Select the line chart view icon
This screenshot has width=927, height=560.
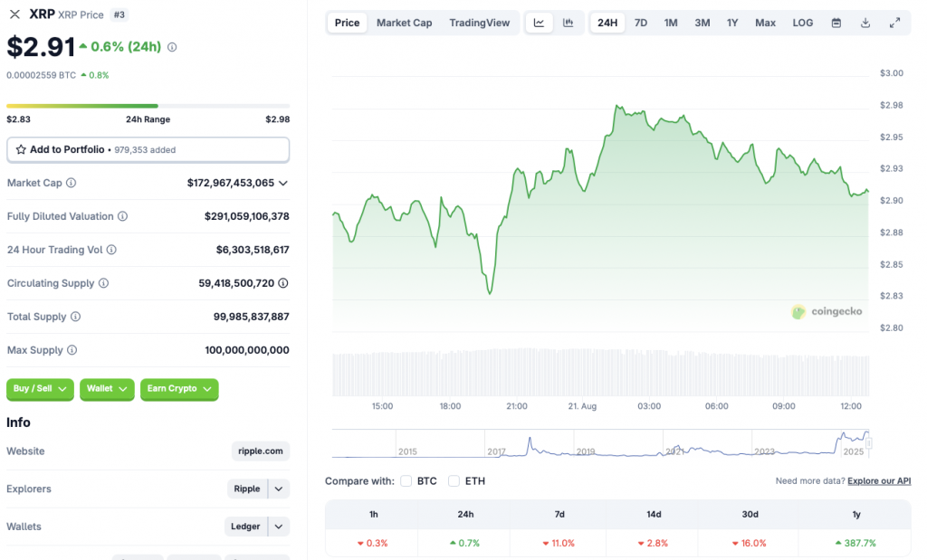(539, 22)
